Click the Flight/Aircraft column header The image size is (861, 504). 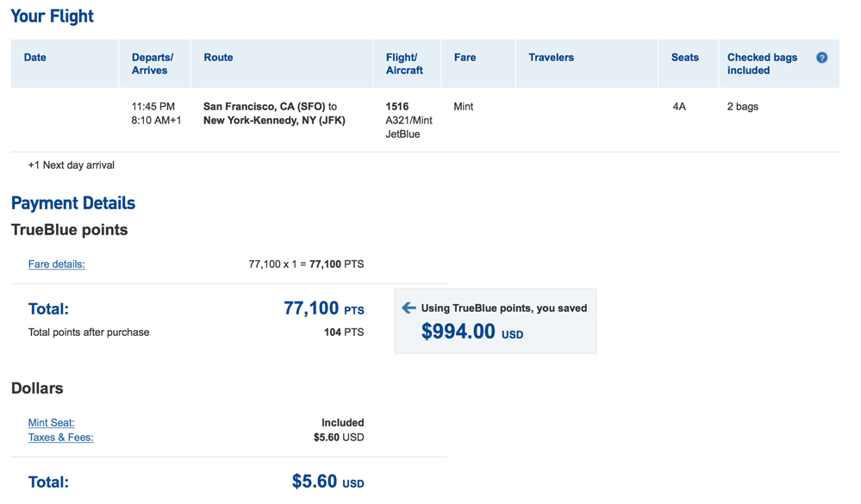click(405, 64)
